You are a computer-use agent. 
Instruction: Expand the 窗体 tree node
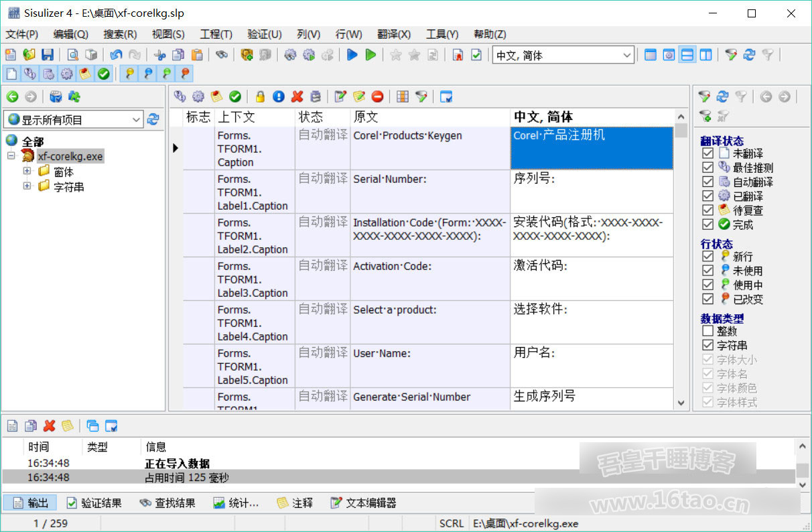tap(27, 172)
